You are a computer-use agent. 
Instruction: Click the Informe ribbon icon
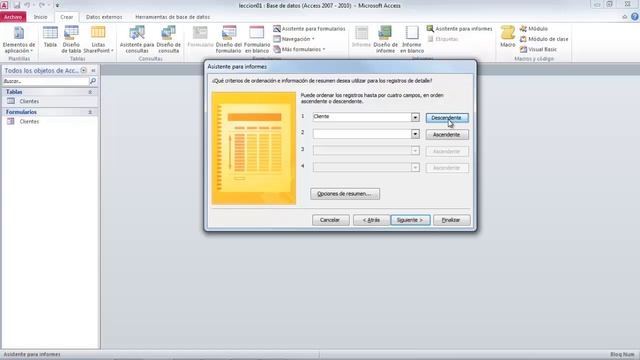361,37
